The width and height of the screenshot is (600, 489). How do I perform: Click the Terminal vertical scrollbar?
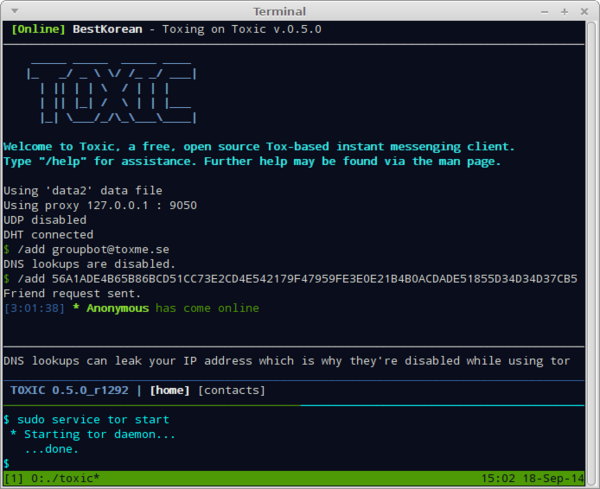click(592, 253)
